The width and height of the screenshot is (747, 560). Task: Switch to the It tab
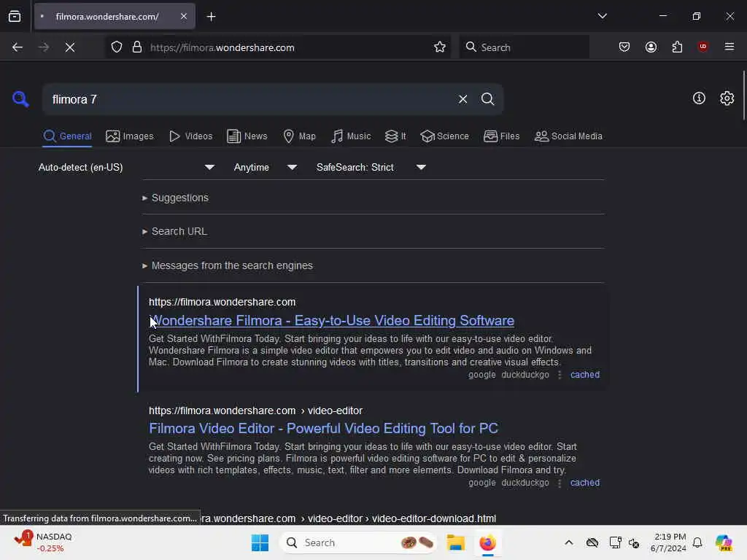pyautogui.click(x=395, y=136)
